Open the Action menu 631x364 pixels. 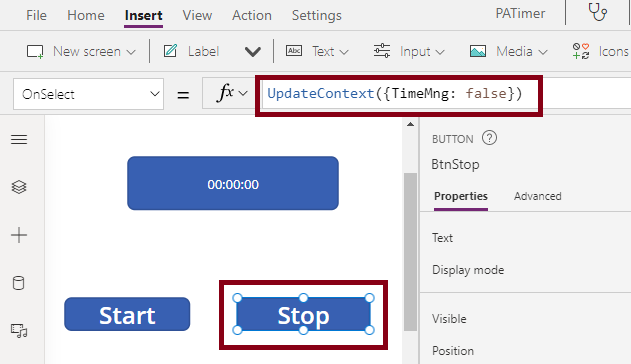pyautogui.click(x=252, y=15)
